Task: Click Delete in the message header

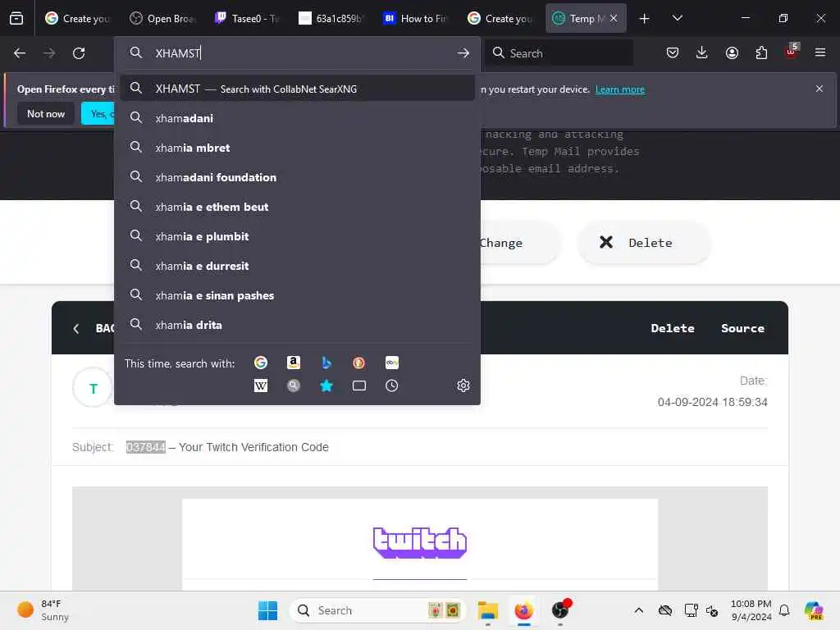Action: (673, 328)
